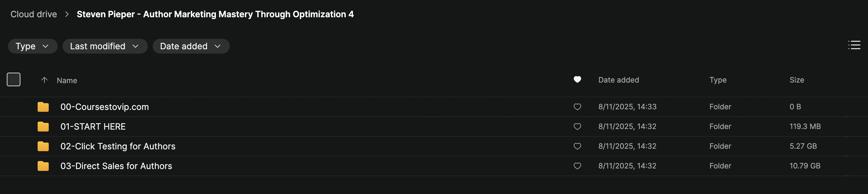The width and height of the screenshot is (868, 194).
Task: Open the Last modified filter dropdown
Action: pos(105,46)
